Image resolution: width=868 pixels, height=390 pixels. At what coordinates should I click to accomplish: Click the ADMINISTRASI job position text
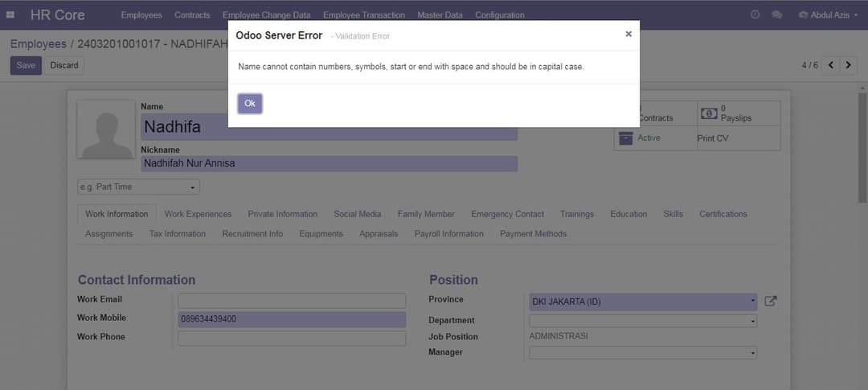point(559,336)
